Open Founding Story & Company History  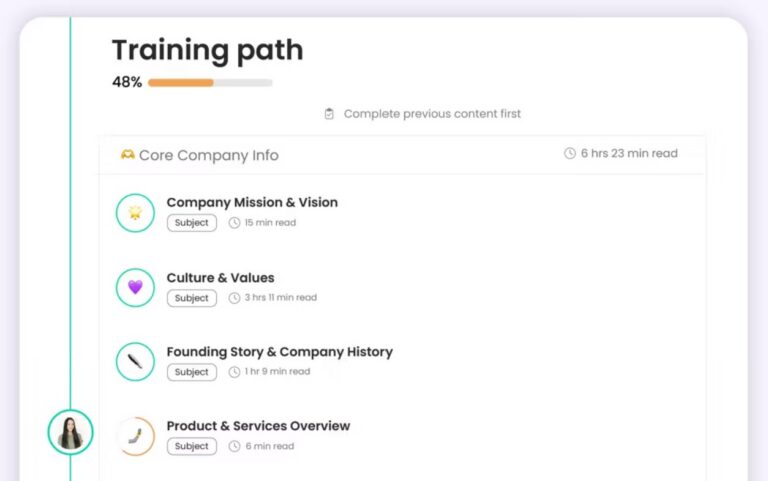click(280, 352)
